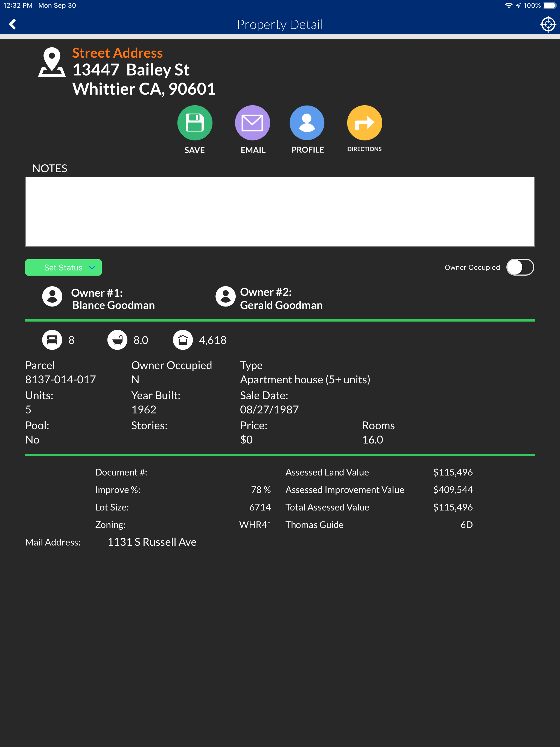Tap the green SAVE disk icon

pyautogui.click(x=195, y=122)
